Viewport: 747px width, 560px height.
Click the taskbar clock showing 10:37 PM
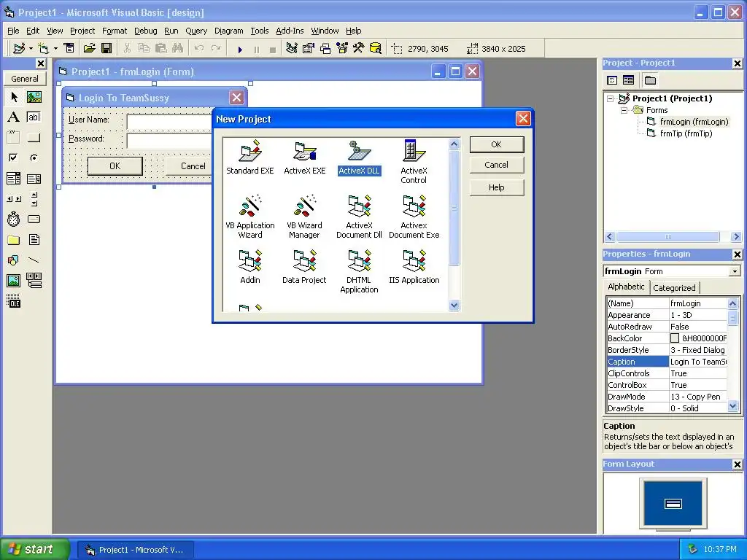pyautogui.click(x=720, y=549)
